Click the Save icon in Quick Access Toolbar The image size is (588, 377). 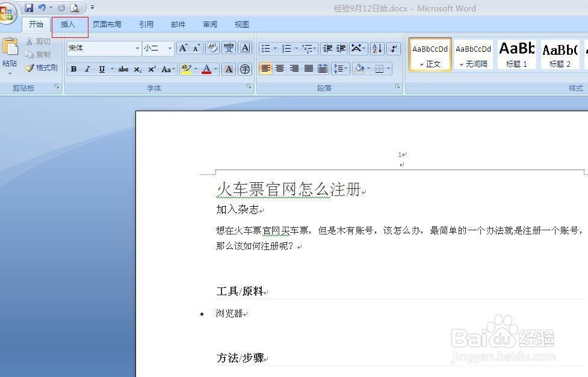coord(28,7)
